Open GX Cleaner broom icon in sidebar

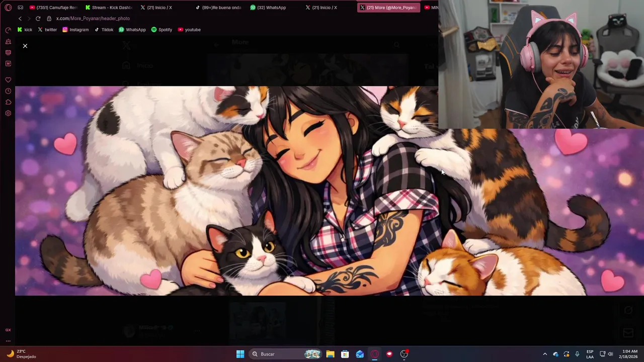coord(8,41)
